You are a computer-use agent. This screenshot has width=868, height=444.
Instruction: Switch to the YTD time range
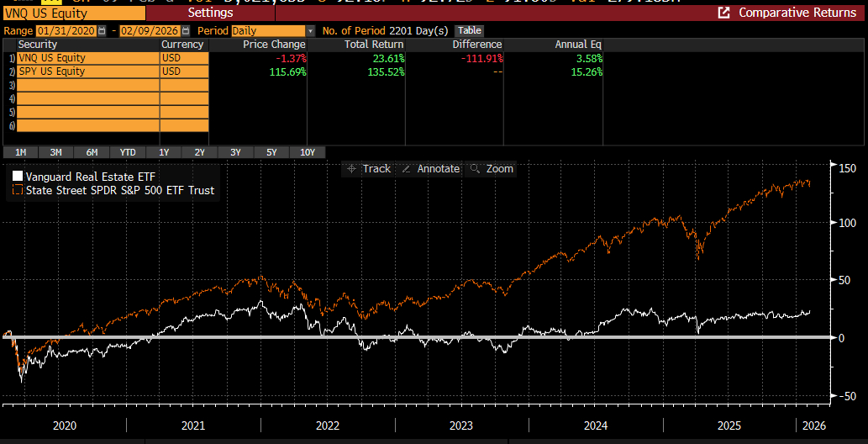click(x=128, y=152)
